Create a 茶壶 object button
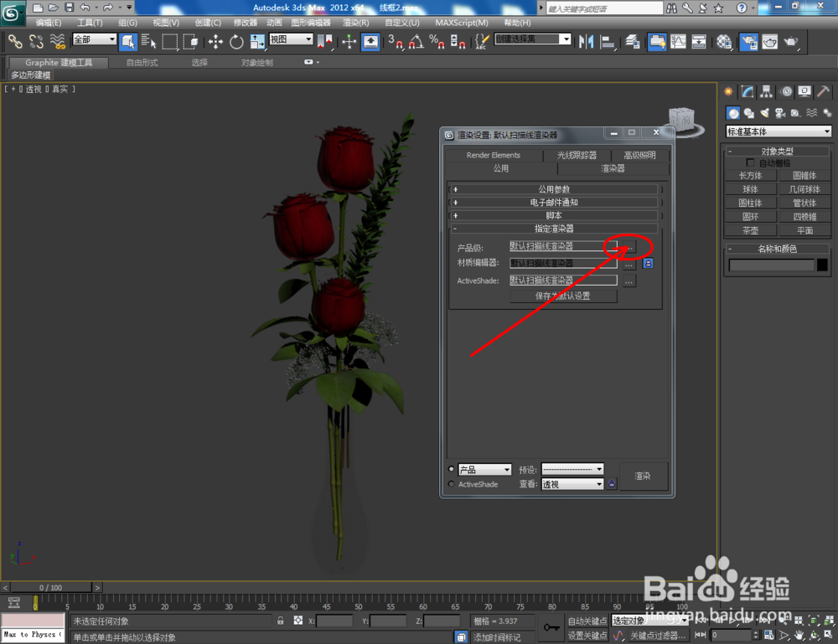The height and width of the screenshot is (644, 838). [750, 230]
